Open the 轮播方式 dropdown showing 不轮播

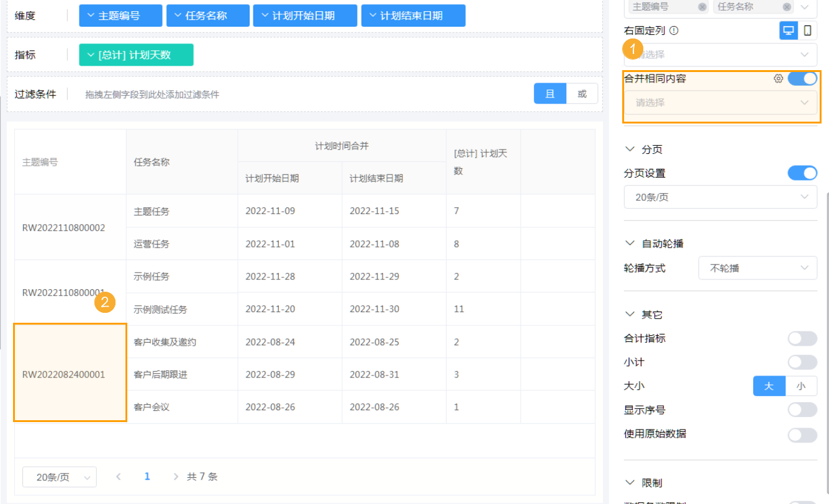tap(758, 268)
